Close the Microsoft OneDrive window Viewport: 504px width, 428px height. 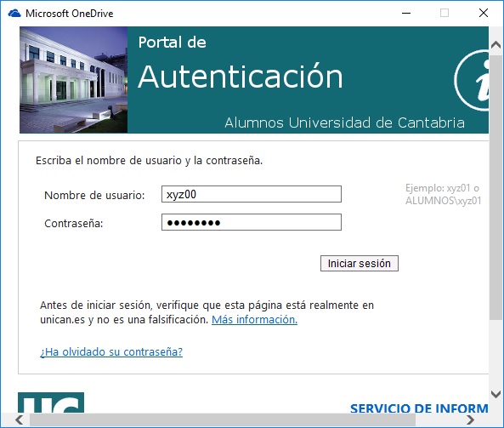[x=484, y=14]
